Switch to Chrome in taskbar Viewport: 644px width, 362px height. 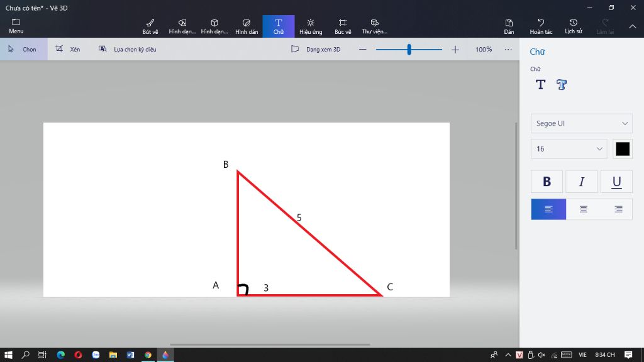[x=148, y=354]
